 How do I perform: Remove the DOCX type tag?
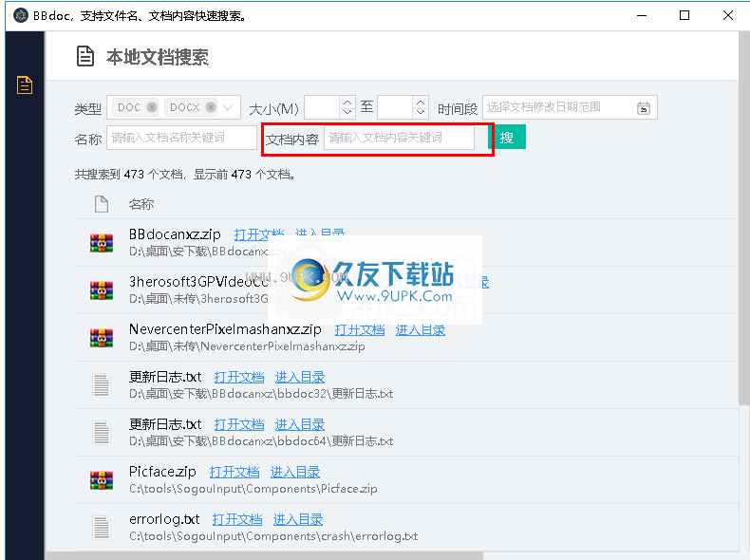[x=211, y=107]
